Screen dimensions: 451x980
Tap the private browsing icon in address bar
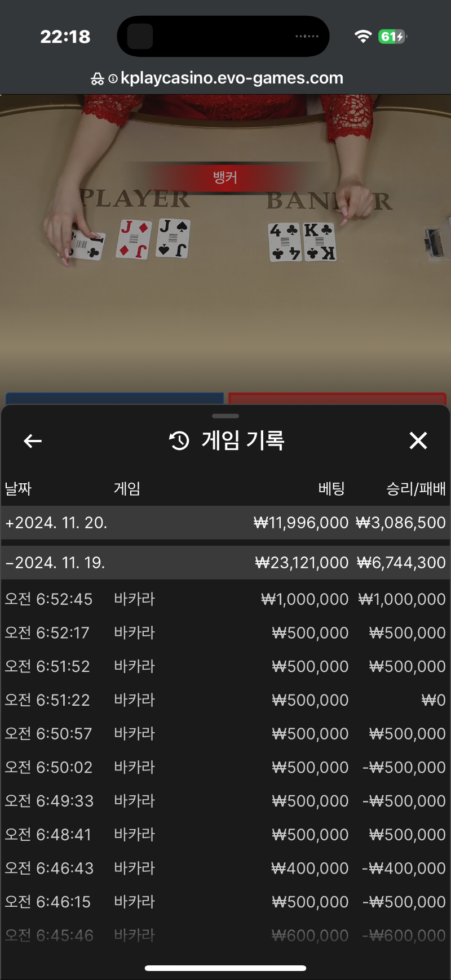click(x=98, y=79)
